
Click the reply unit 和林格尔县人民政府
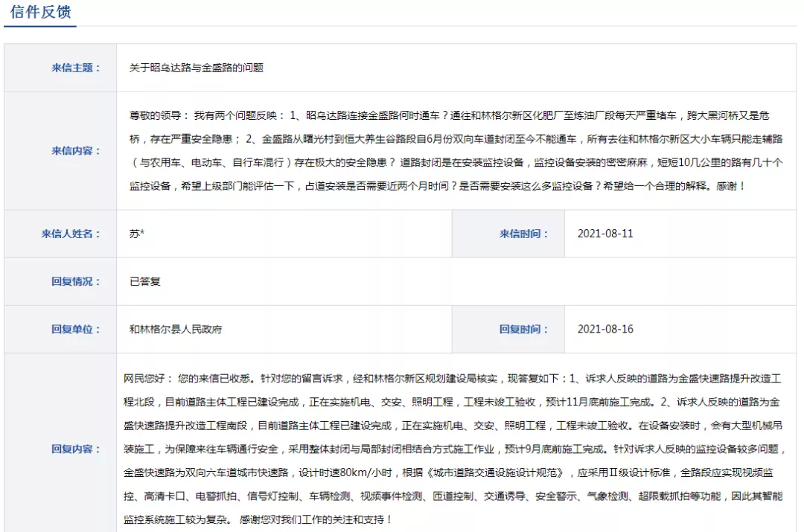point(176,329)
